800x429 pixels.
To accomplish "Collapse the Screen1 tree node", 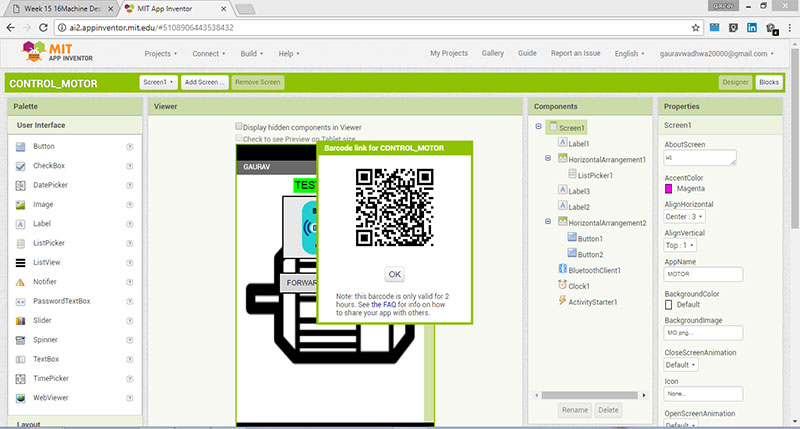I will point(538,126).
